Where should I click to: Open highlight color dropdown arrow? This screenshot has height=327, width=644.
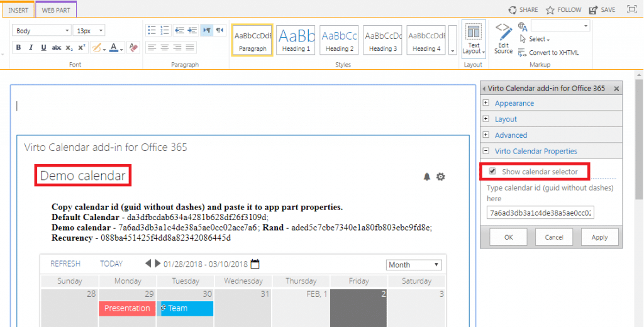104,49
